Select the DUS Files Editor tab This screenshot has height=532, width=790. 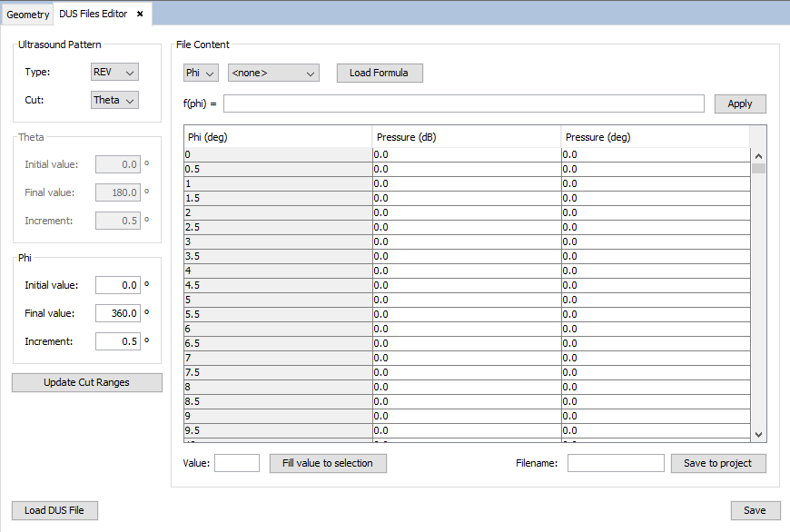click(93, 14)
